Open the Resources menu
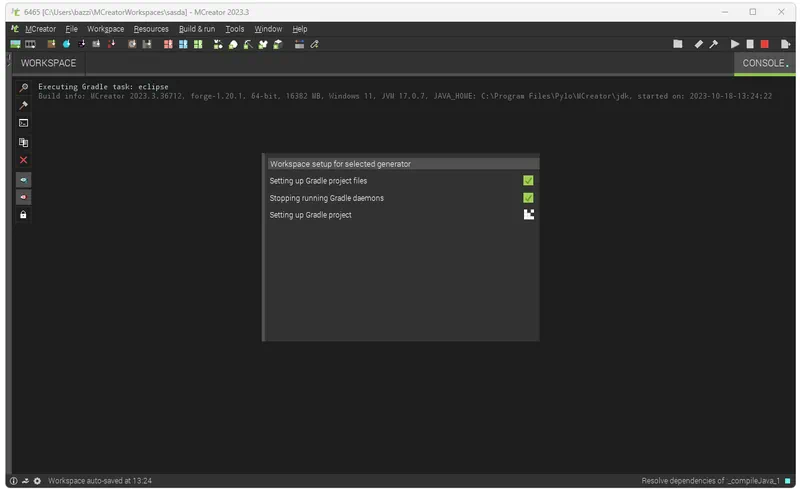The image size is (800, 489). click(x=151, y=29)
